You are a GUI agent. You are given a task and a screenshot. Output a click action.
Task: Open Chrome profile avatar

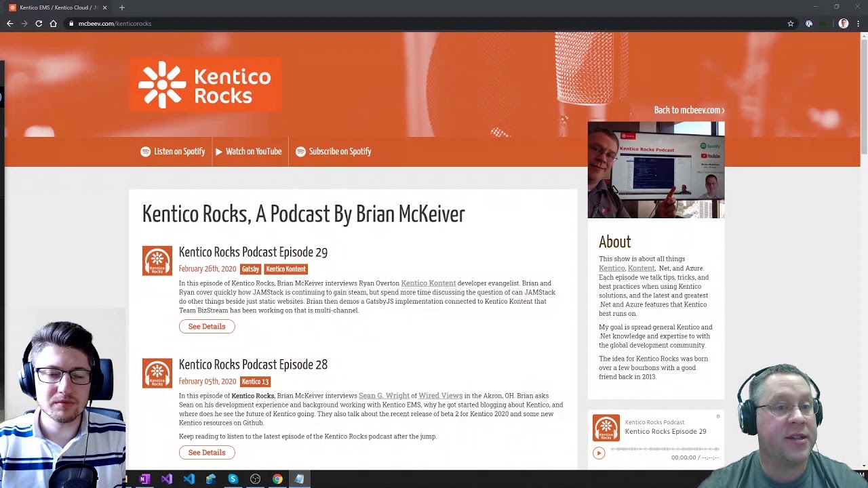[844, 24]
